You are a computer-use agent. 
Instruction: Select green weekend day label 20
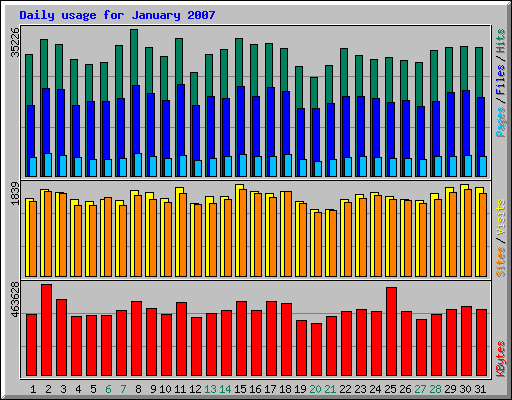point(315,389)
